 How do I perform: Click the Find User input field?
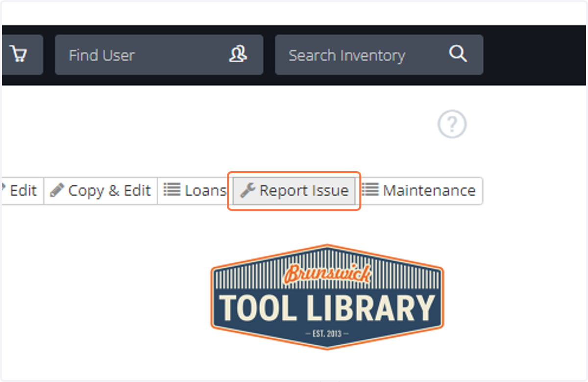[x=159, y=55]
